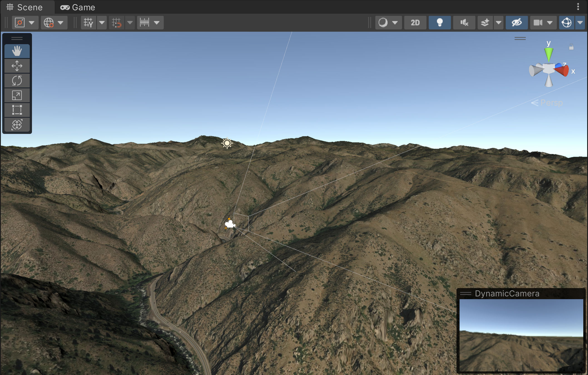
Task: Select the combined Transform tool
Action: (x=17, y=125)
